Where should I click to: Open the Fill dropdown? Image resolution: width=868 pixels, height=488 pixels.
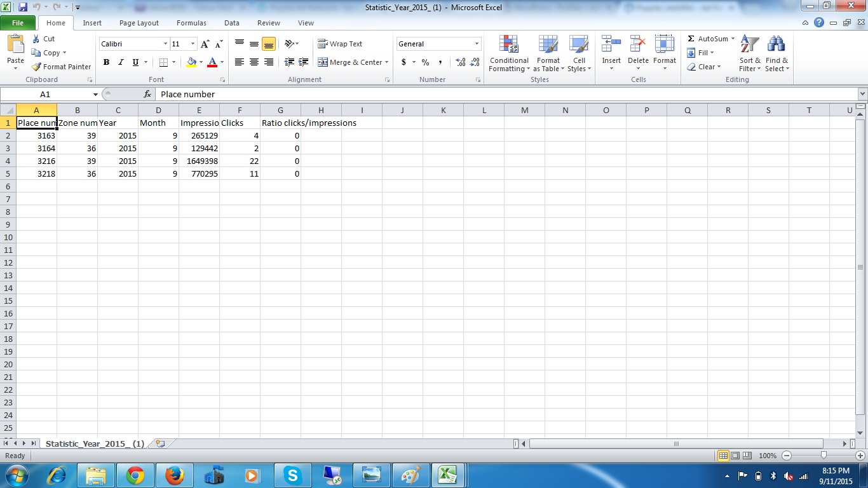click(701, 53)
